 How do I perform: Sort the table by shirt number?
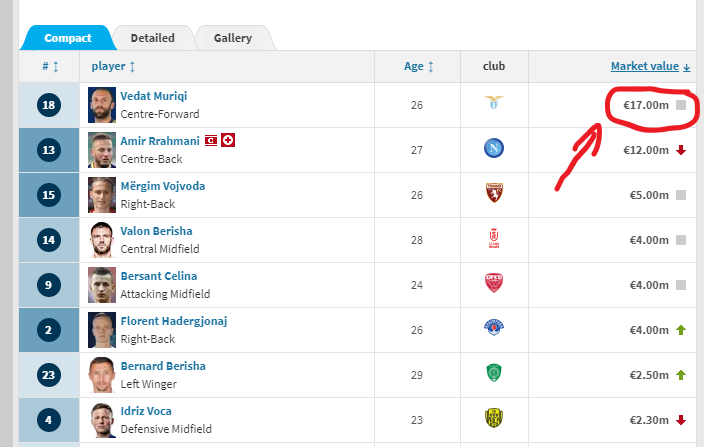(x=49, y=66)
